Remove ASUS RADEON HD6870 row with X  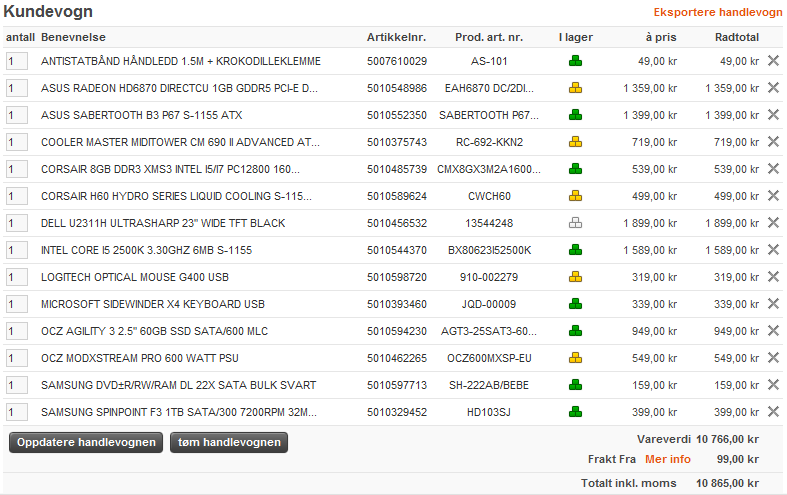tap(773, 88)
